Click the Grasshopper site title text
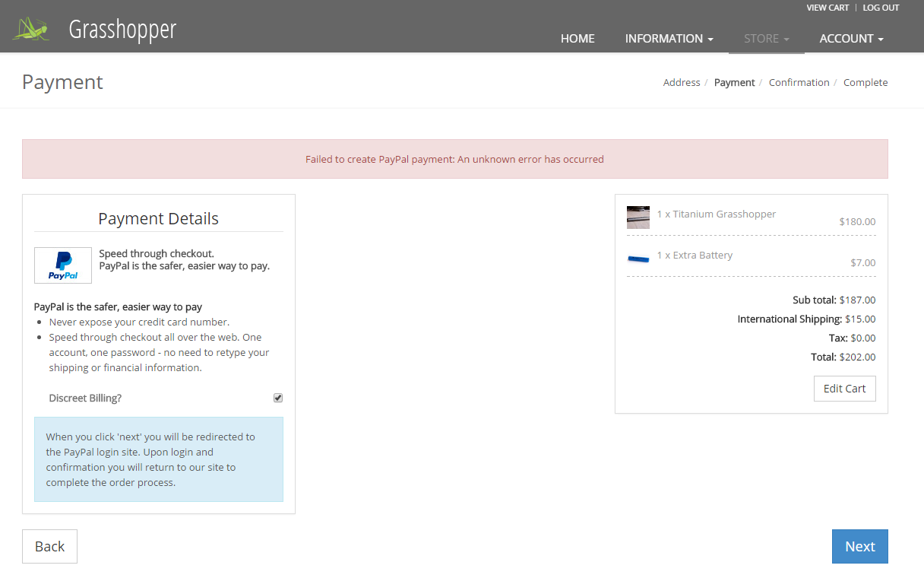 (122, 29)
